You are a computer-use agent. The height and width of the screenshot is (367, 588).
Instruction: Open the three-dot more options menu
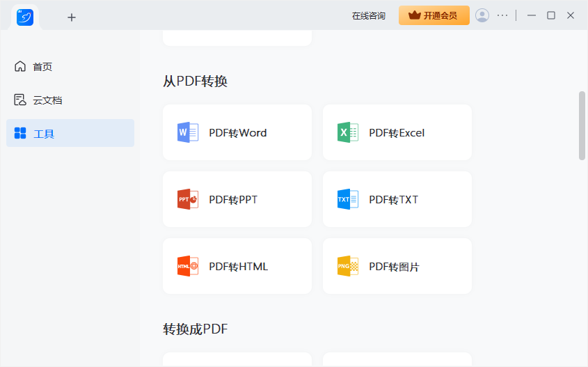click(x=502, y=15)
